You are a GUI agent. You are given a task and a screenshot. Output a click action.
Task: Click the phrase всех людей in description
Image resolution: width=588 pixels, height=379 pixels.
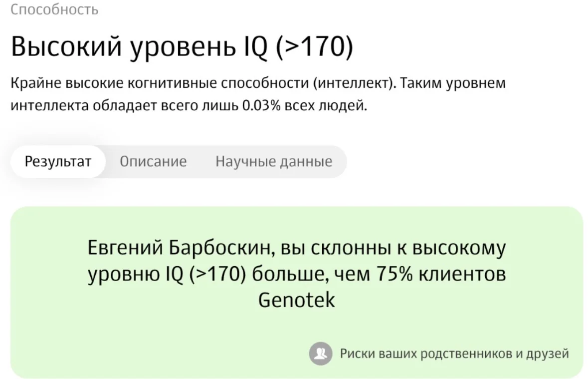(x=326, y=105)
